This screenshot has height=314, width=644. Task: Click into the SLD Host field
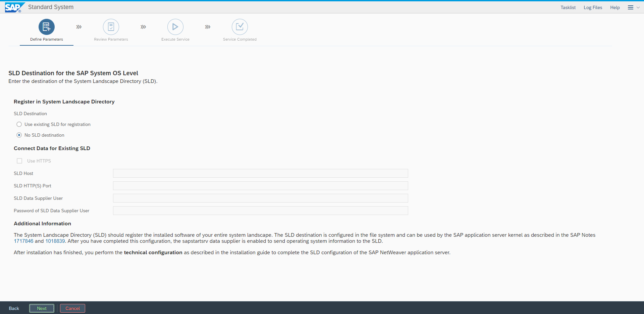(x=260, y=173)
